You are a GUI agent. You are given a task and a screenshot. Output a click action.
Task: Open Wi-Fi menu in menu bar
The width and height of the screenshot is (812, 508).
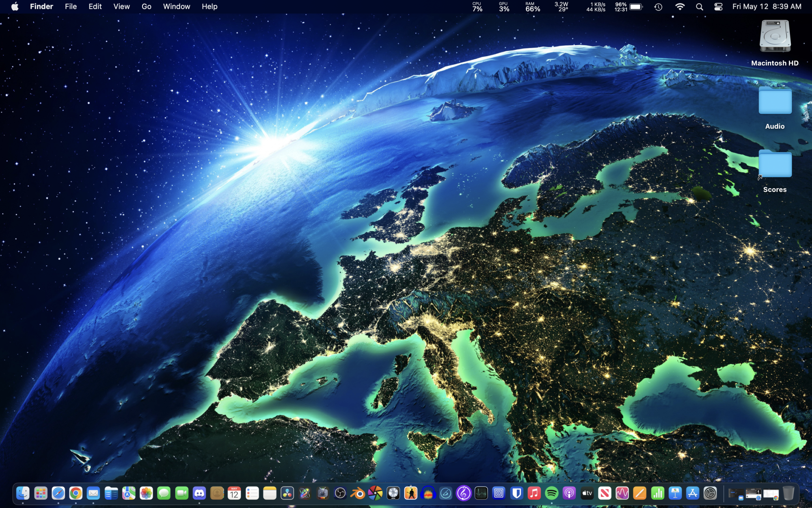(x=680, y=7)
